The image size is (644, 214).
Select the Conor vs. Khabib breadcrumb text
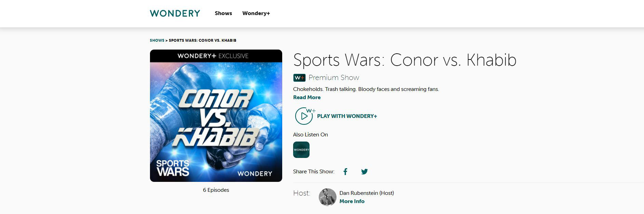pyautogui.click(x=203, y=40)
